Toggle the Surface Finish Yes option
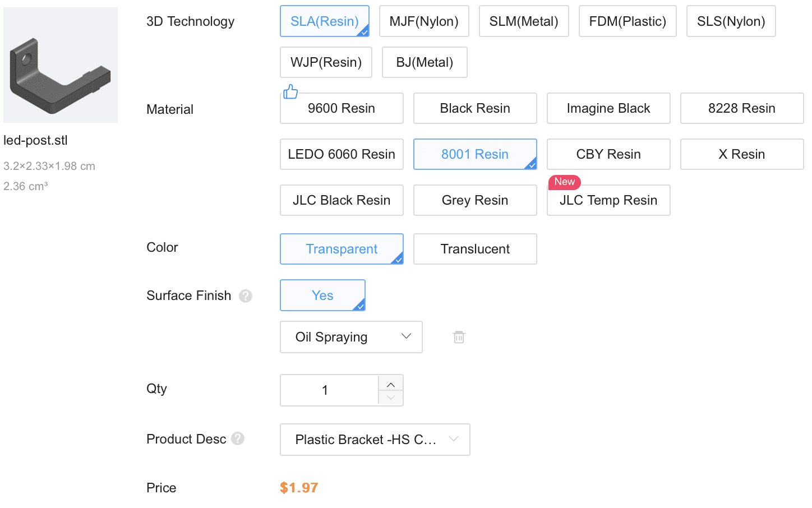 [x=322, y=295]
